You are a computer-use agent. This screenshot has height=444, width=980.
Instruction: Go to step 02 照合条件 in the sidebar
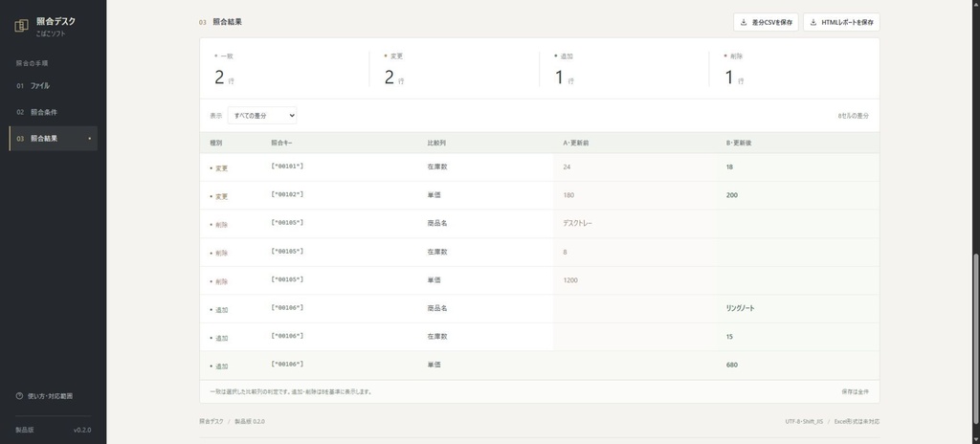tap(54, 112)
